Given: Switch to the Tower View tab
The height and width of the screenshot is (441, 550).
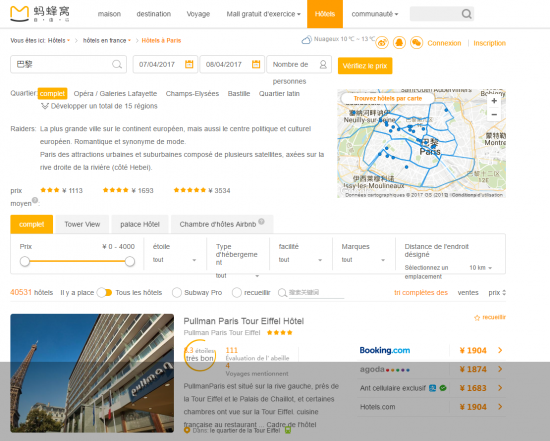Looking at the screenshot, I should click(x=82, y=224).
